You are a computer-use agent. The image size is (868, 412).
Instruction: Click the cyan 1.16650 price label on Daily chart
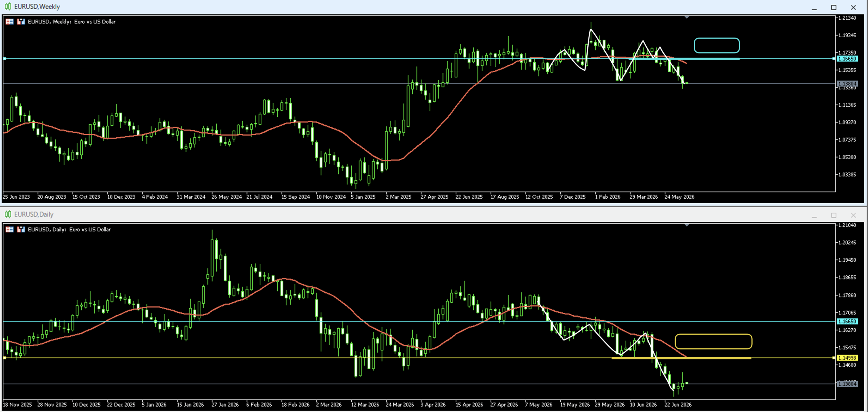coord(847,321)
